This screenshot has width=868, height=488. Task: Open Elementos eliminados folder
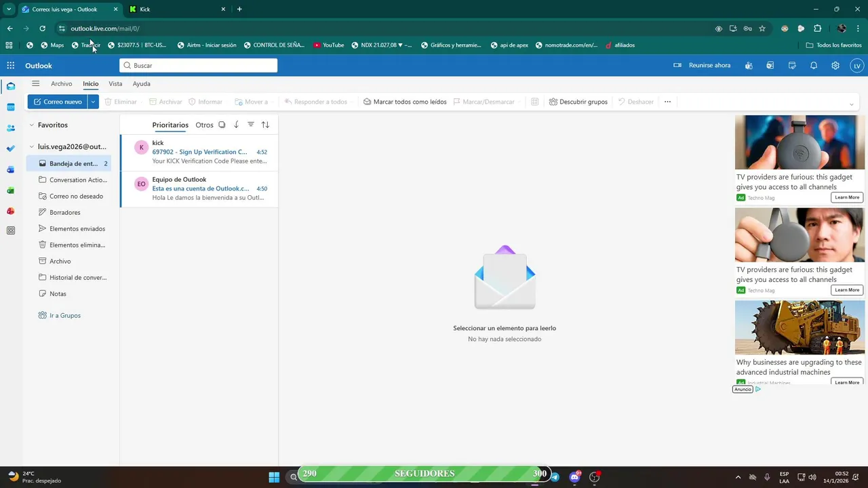(x=69, y=245)
